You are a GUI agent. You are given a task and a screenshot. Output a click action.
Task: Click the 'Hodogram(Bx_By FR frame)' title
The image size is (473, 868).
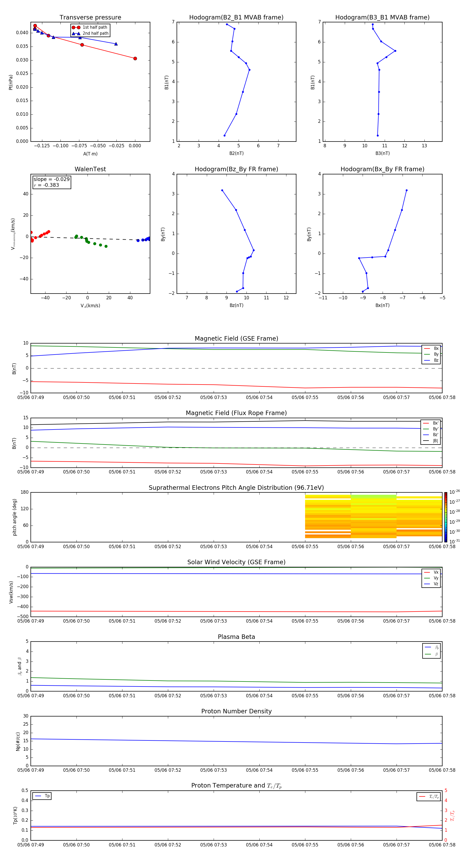click(382, 169)
